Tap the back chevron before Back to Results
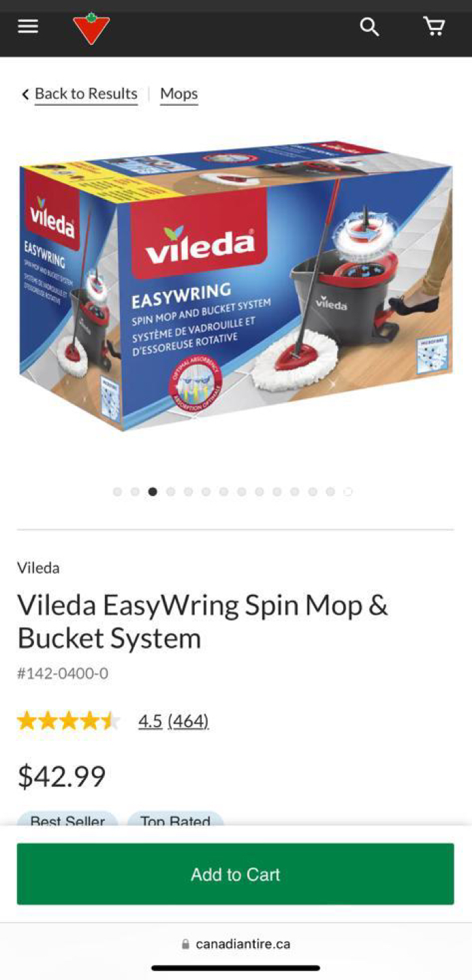Image resolution: width=472 pixels, height=980 pixels. [x=25, y=95]
